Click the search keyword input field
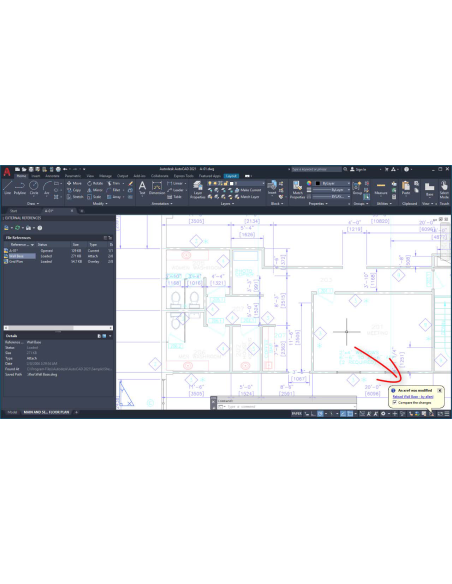The image size is (452, 584). [x=316, y=169]
